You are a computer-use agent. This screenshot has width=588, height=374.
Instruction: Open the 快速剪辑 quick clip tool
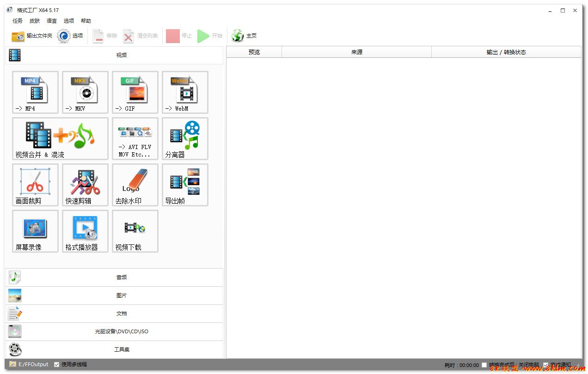[x=85, y=185]
